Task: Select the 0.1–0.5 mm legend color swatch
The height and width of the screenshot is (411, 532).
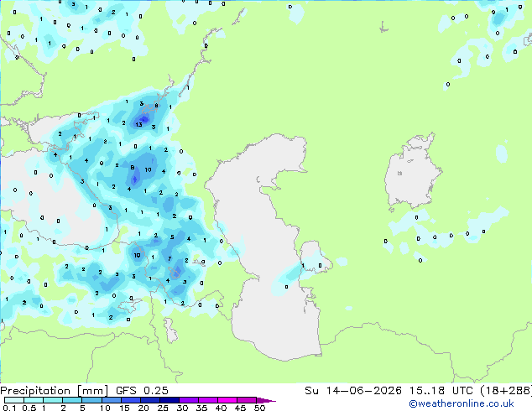Action: [14, 400]
